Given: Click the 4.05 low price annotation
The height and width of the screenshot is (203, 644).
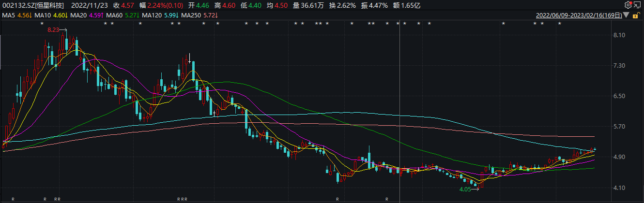Looking at the screenshot, I should (464, 189).
